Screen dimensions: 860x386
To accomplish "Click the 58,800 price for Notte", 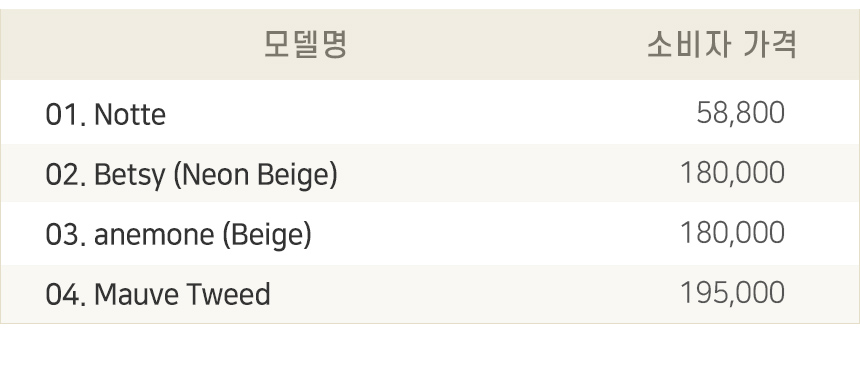I will (x=740, y=113).
